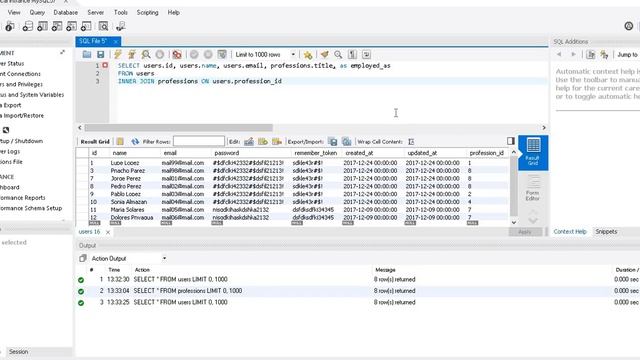
Task: Click the rollback transaction icon
Action: (208, 54)
